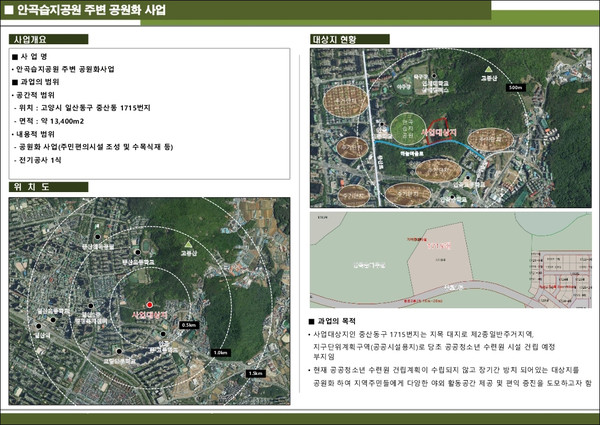Click the 대상지 현황 section header
The width and height of the screenshot is (600, 425).
point(350,39)
